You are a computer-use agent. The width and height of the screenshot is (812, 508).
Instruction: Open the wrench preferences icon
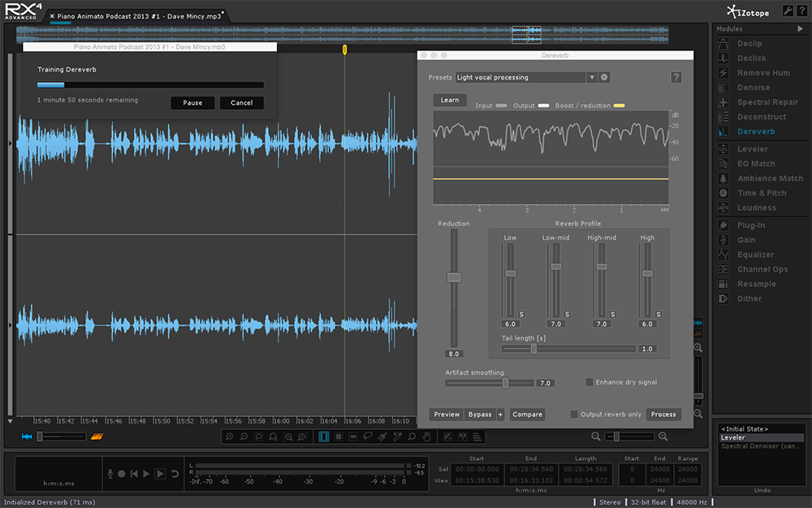[788, 11]
